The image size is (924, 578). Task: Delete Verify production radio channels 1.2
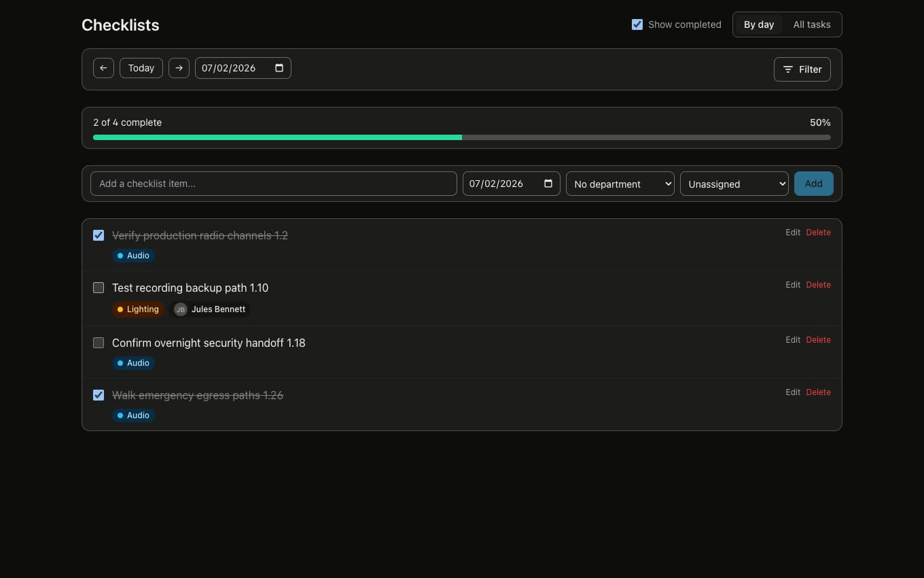[x=818, y=233]
